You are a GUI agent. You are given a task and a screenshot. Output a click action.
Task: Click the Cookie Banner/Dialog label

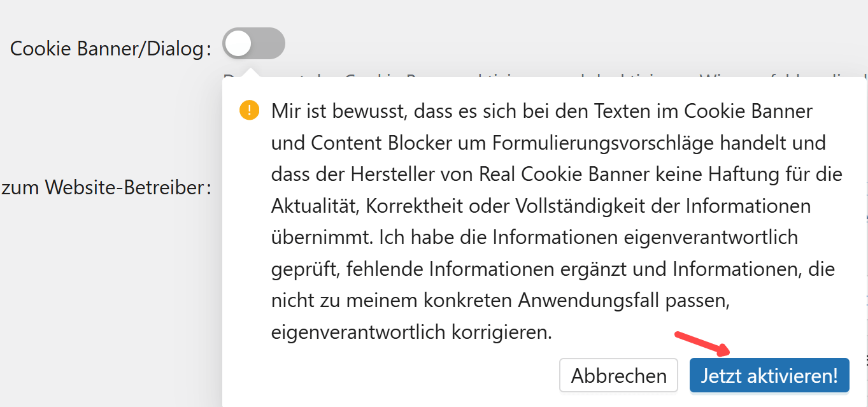click(111, 49)
